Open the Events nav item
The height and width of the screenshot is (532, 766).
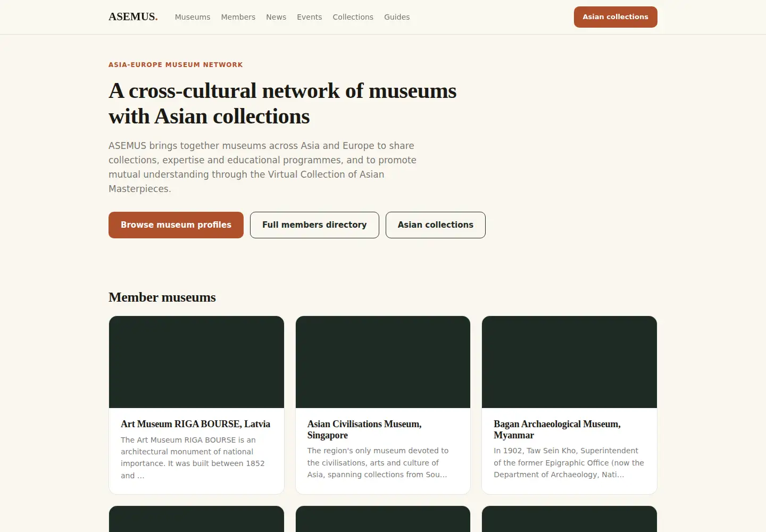point(310,17)
